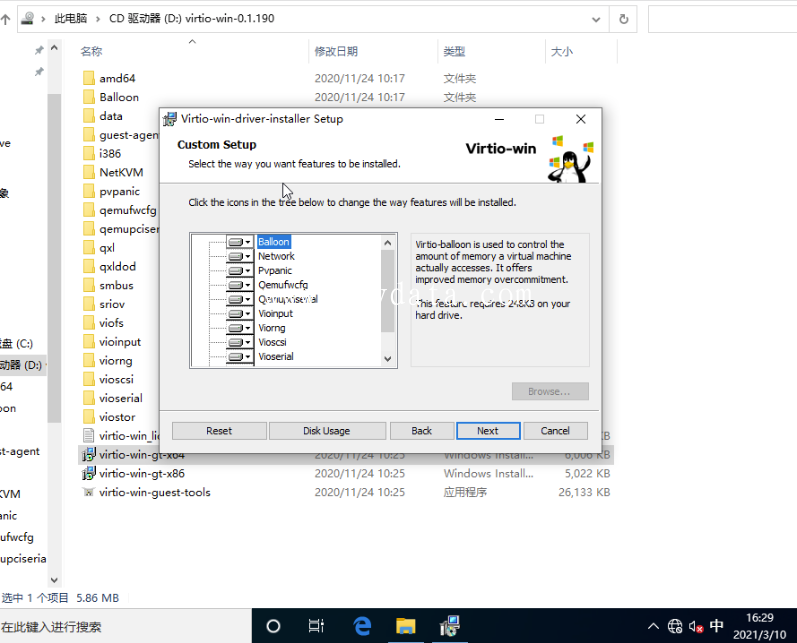Select the data folder icon

[x=89, y=116]
